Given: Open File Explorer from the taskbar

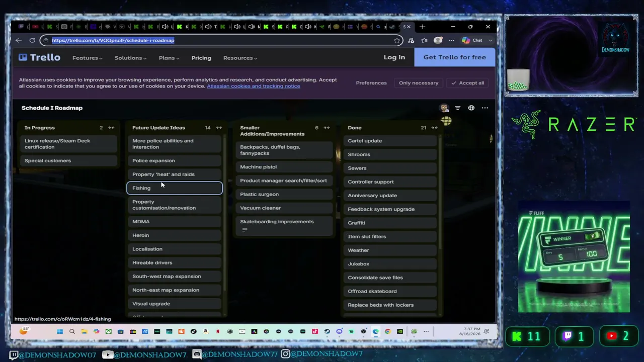Looking at the screenshot, I should [84, 331].
